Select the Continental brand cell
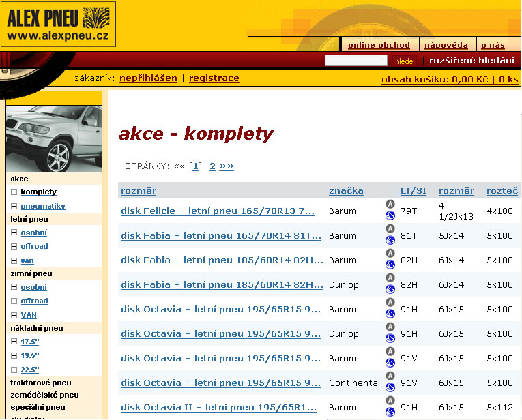Screen dimensions: 522x420 click(x=354, y=382)
